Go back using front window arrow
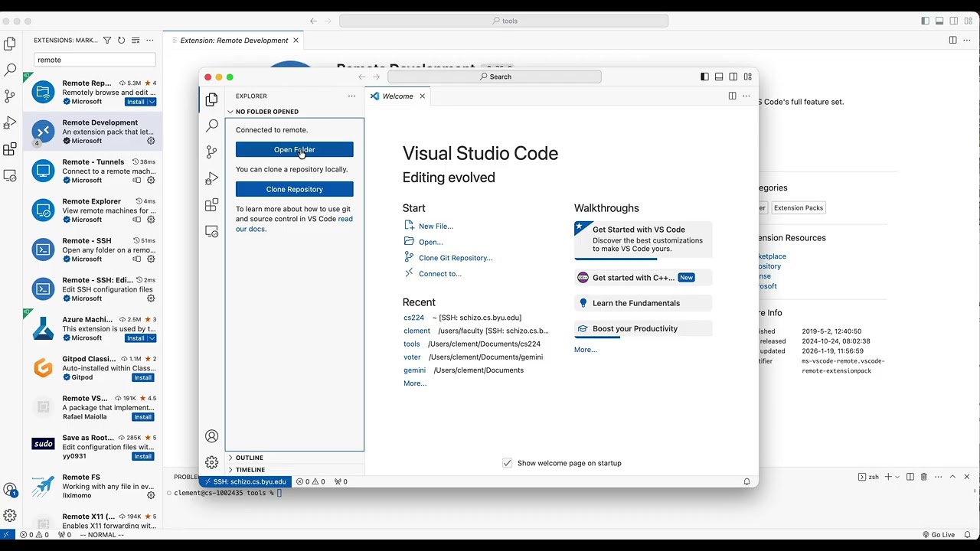Viewport: 980px width, 551px height. pos(362,77)
